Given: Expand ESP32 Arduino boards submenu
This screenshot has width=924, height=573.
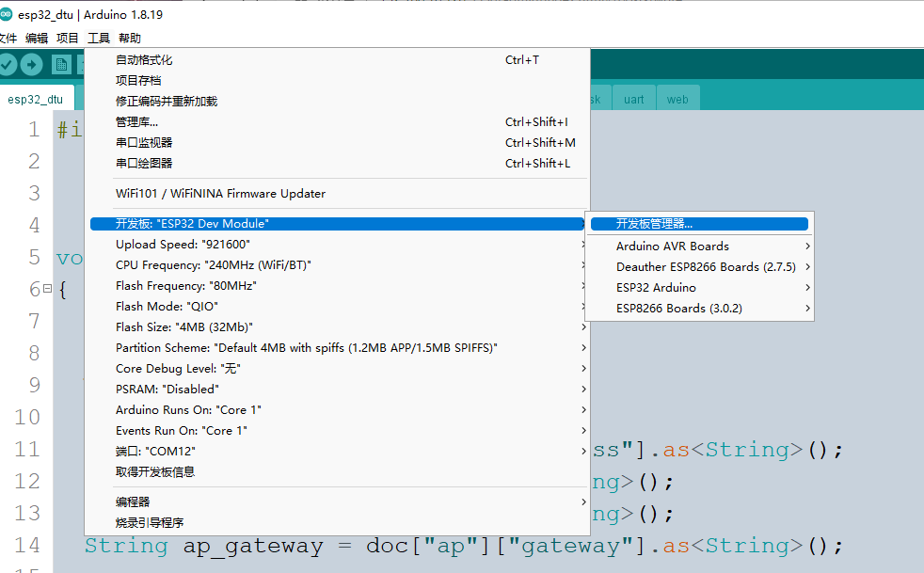Looking at the screenshot, I should pos(699,288).
